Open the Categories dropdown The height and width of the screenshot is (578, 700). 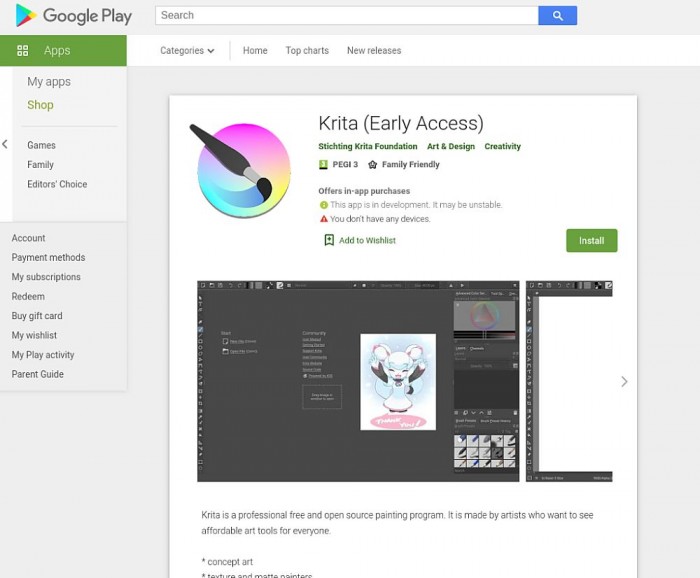(x=187, y=50)
